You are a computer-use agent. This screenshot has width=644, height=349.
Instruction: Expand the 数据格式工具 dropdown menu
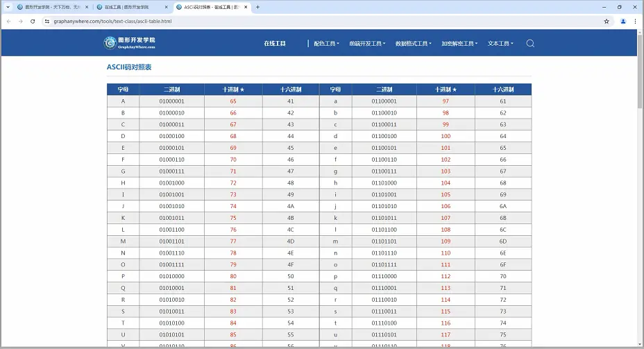(x=413, y=43)
